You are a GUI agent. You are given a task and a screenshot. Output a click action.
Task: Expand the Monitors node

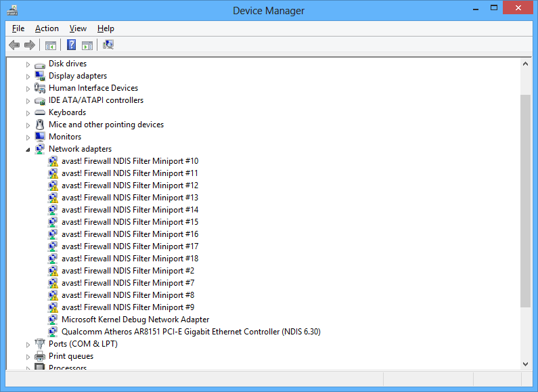28,137
